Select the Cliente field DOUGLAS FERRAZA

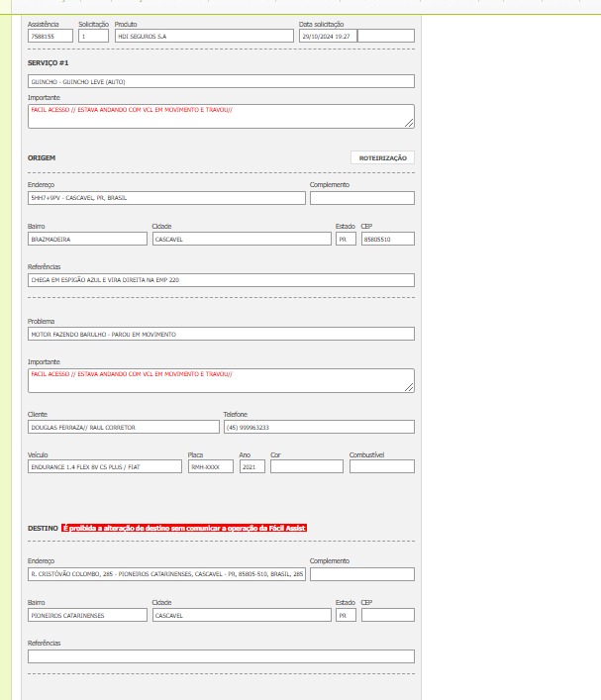click(123, 427)
